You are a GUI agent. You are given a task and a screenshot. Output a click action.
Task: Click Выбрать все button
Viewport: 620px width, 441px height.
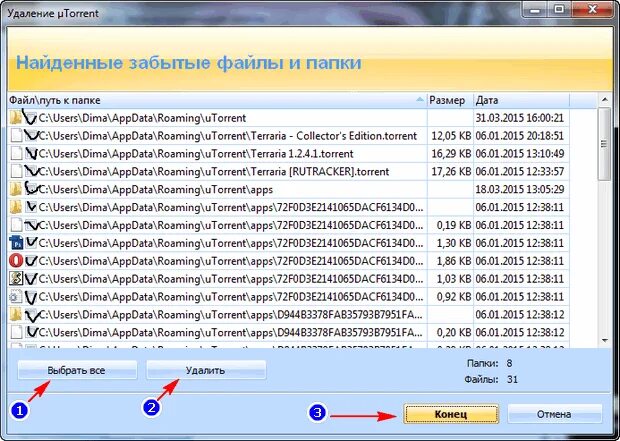(77, 371)
